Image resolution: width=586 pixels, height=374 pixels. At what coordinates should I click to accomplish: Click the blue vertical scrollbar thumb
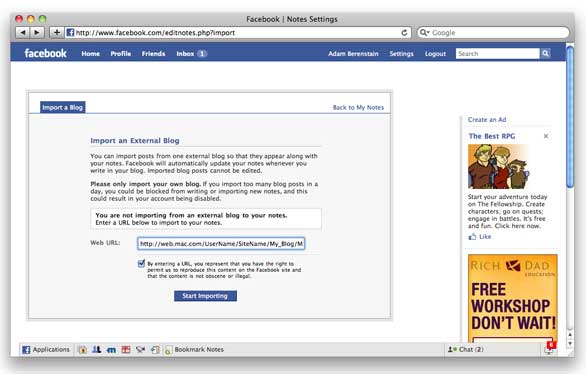570,116
